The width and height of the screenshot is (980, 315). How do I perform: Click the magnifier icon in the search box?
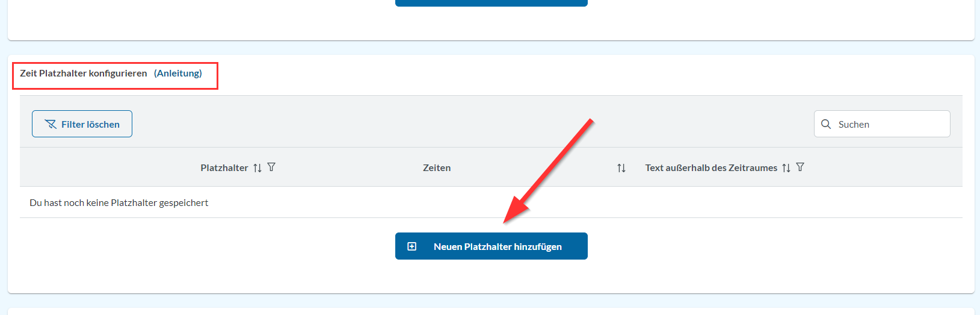point(826,124)
